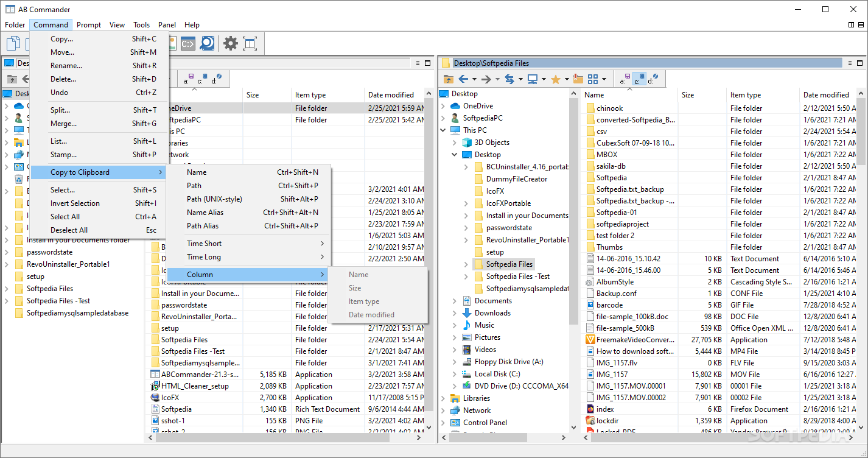Choose Name Alias in the clipboard submenu
Image resolution: width=868 pixels, height=458 pixels.
coord(249,213)
